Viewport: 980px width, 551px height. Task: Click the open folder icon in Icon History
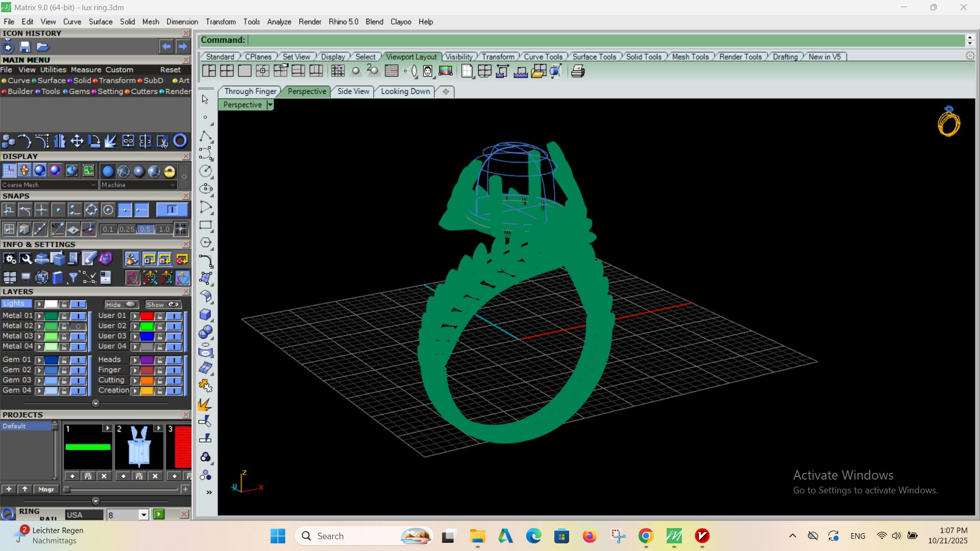coord(42,47)
